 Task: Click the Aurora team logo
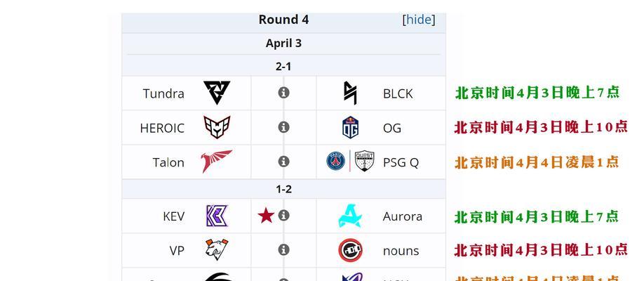click(x=350, y=216)
